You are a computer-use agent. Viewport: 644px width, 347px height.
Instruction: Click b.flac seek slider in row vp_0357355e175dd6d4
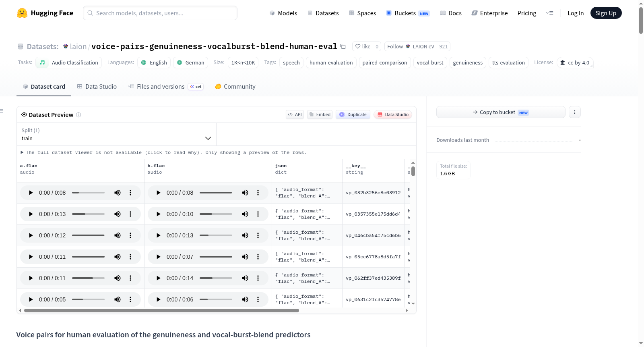[x=216, y=214]
